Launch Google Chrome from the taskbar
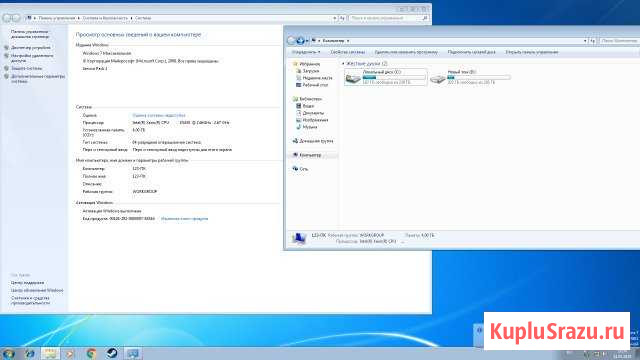Viewport: 640px width, 360px height. [91, 353]
